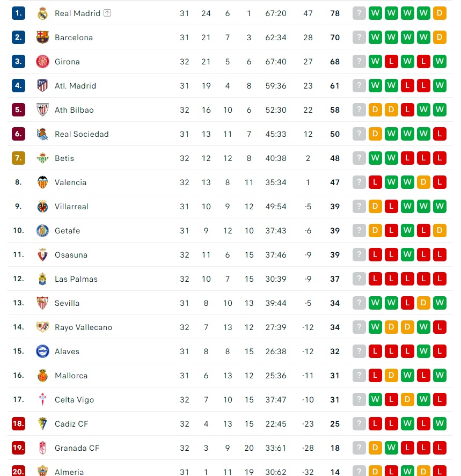
Task: Click the Real Madrid club crest
Action: point(42,13)
